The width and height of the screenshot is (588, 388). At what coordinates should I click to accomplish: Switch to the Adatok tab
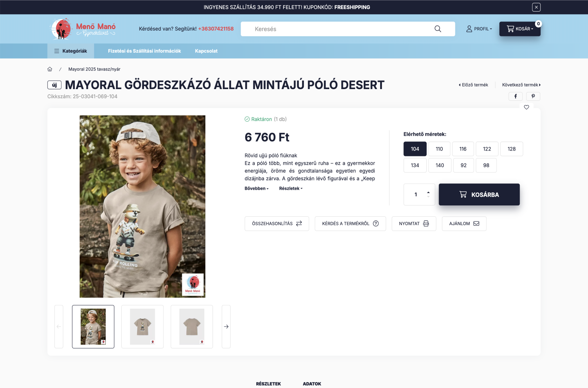point(312,384)
